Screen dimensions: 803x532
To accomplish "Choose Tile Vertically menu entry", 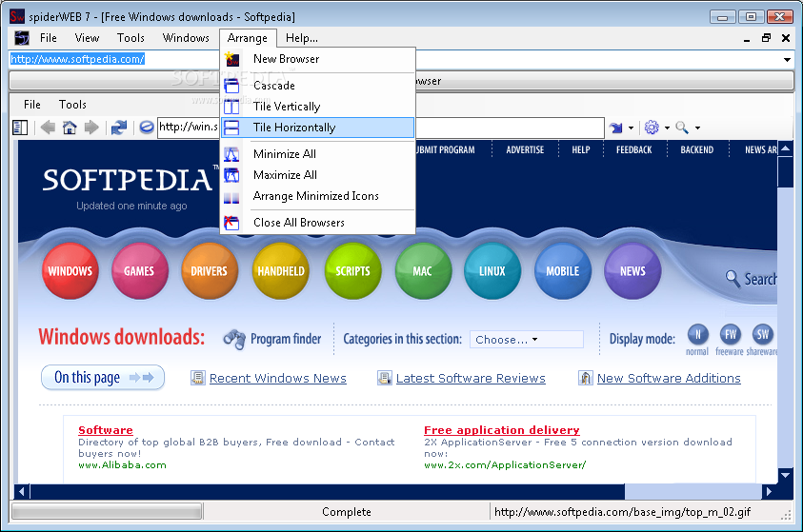I will click(x=317, y=107).
